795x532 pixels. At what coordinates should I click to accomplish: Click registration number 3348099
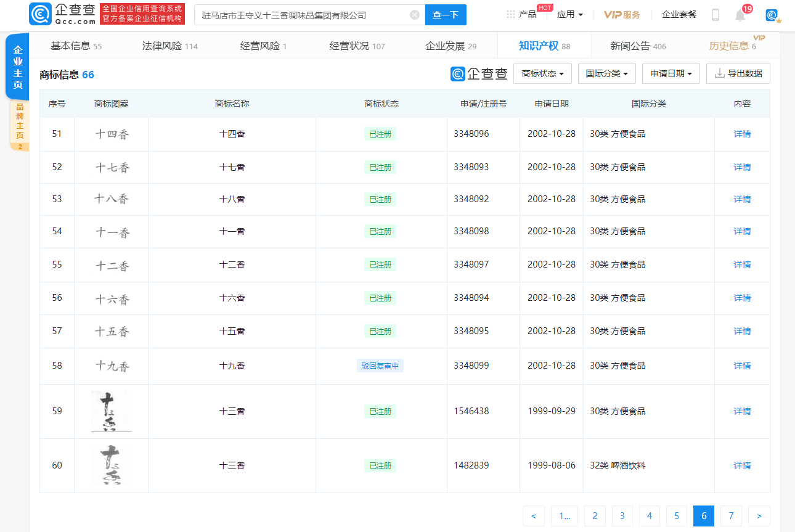pos(471,366)
